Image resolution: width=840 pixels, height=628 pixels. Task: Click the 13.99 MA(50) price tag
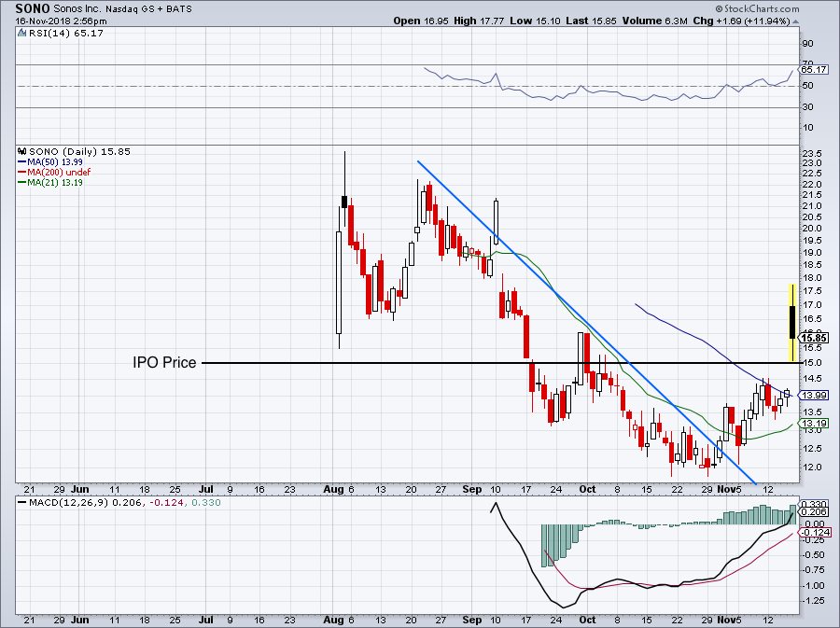(x=814, y=395)
